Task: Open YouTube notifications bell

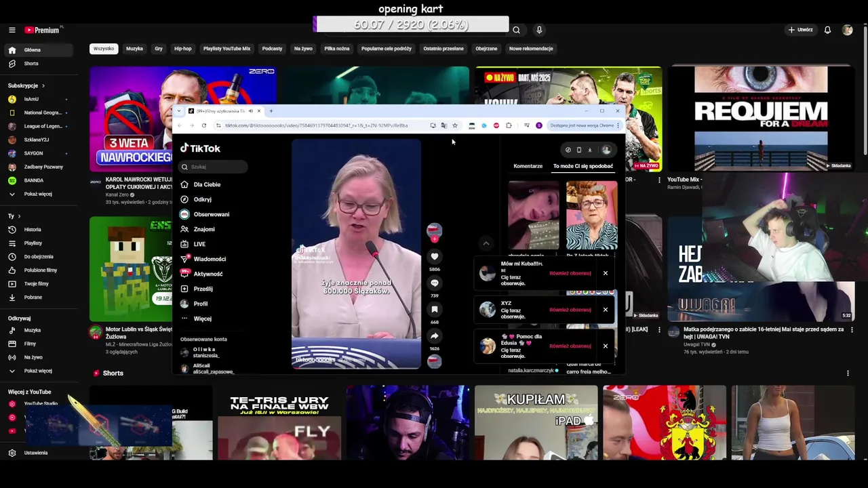Action: click(827, 30)
